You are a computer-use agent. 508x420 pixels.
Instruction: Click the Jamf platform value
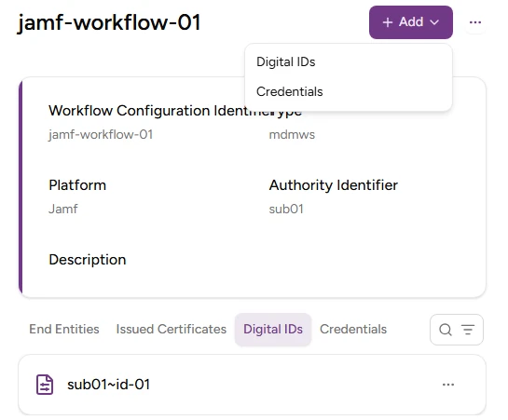63,209
